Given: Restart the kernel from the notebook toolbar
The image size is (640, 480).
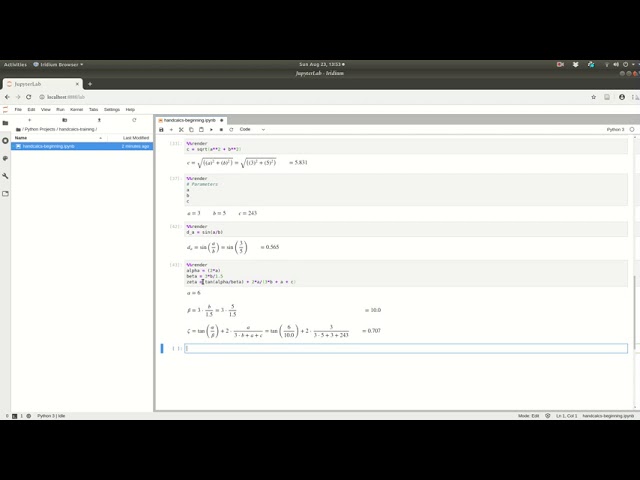Looking at the screenshot, I should tap(231, 129).
